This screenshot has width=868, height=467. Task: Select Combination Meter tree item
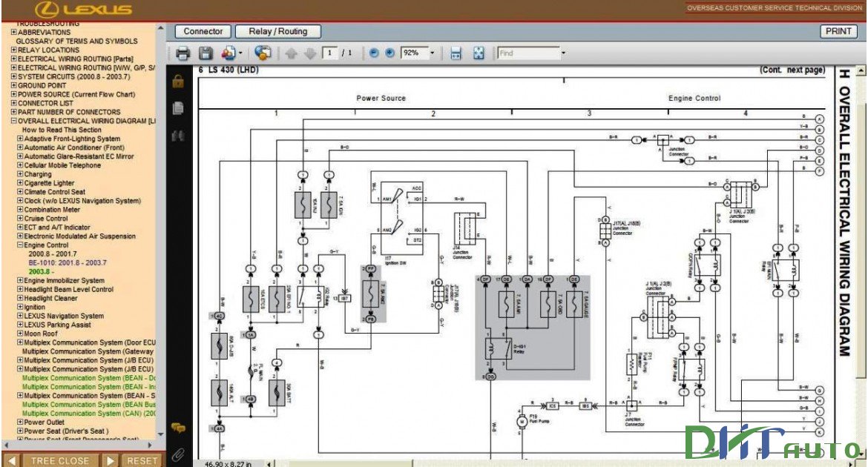(x=52, y=209)
